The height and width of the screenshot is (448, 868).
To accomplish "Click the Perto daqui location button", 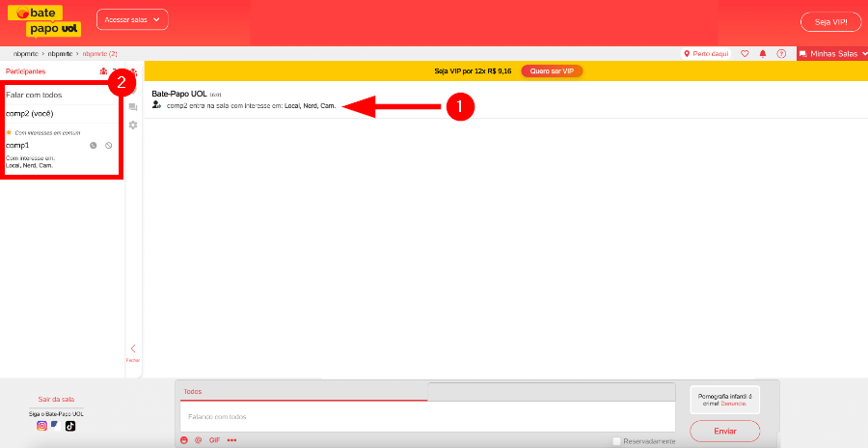I will pos(706,54).
